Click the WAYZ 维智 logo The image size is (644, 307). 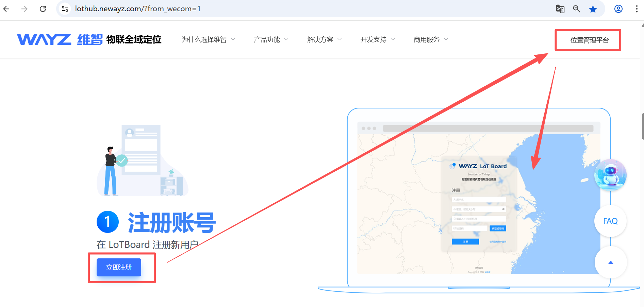coord(60,39)
